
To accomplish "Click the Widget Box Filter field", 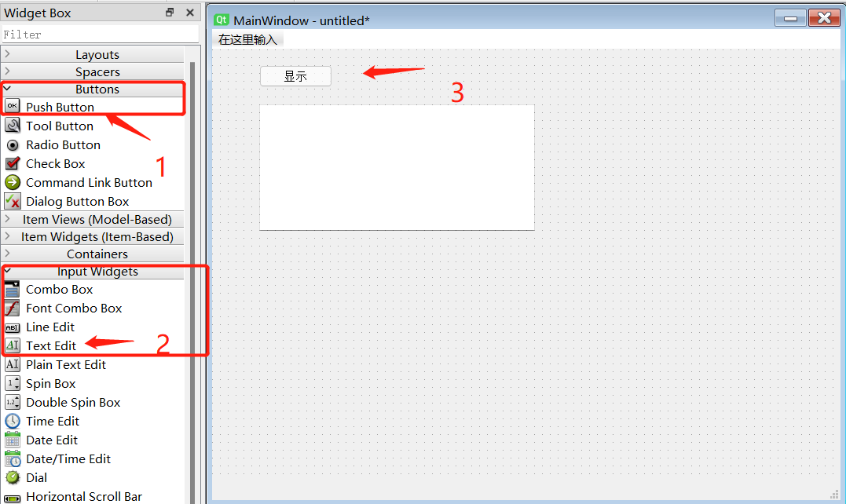I will point(101,35).
